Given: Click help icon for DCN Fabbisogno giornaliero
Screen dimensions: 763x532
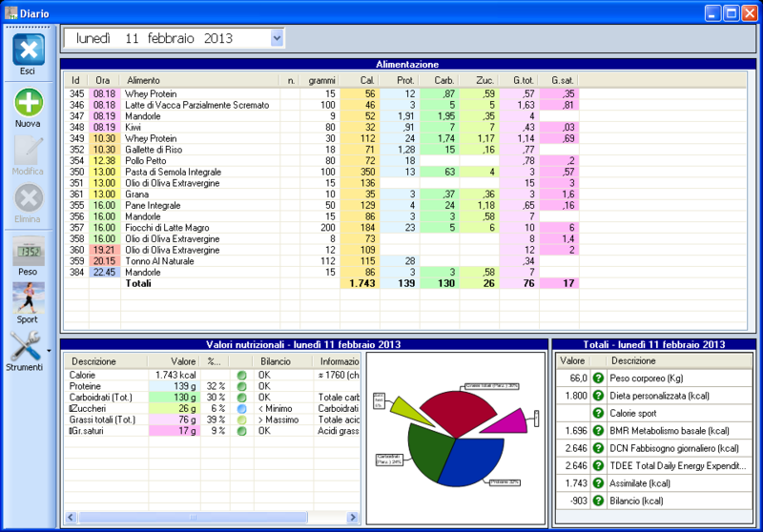Looking at the screenshot, I should point(598,448).
